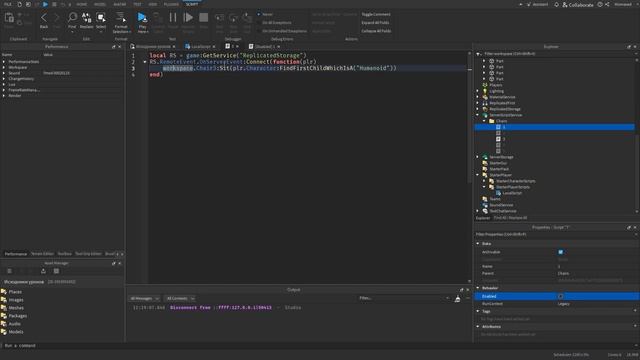Screen dimensions: 640x360
Task: Open the All Contexts dropdown in Output
Action: [x=180, y=298]
